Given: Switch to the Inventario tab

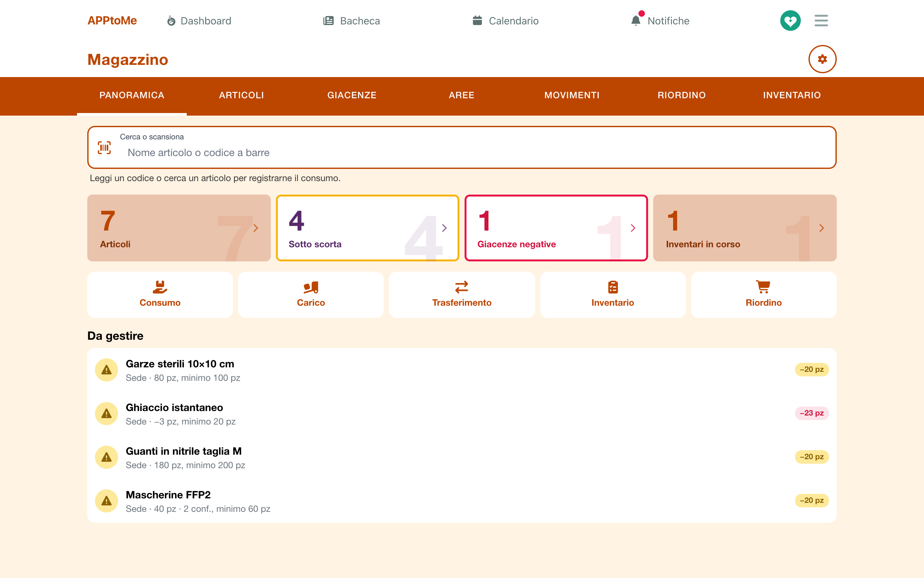Looking at the screenshot, I should click(x=792, y=96).
